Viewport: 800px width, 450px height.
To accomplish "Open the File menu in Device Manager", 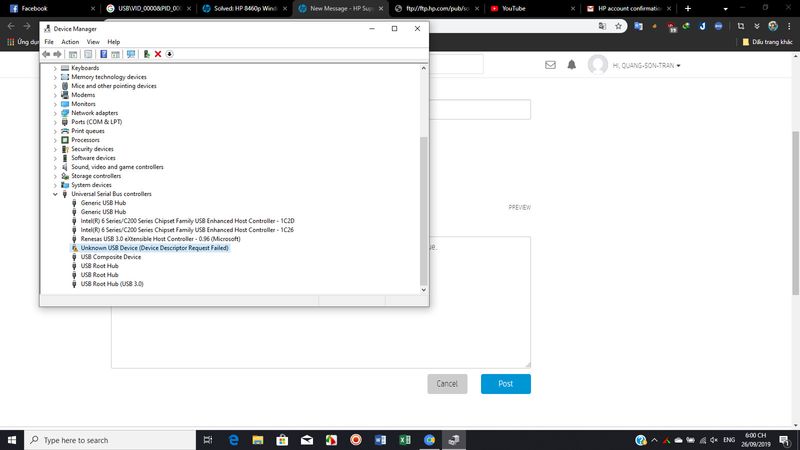I will coord(49,42).
